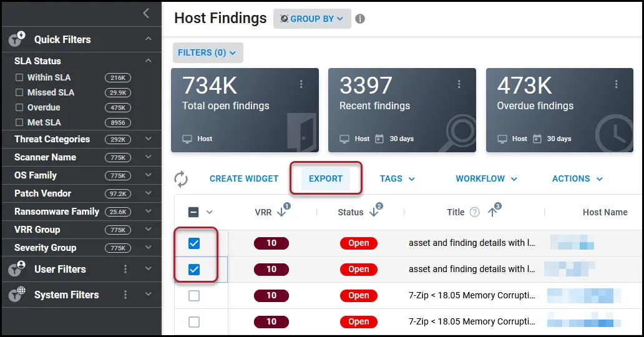Select the last 7-Zip finding checkbox

point(194,322)
